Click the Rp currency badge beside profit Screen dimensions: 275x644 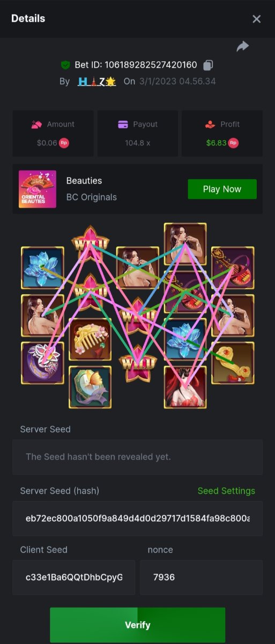tap(234, 143)
